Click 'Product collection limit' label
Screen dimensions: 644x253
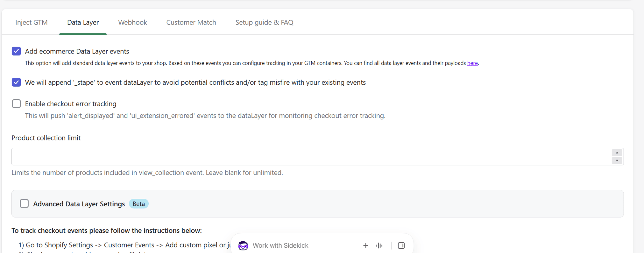[46, 138]
